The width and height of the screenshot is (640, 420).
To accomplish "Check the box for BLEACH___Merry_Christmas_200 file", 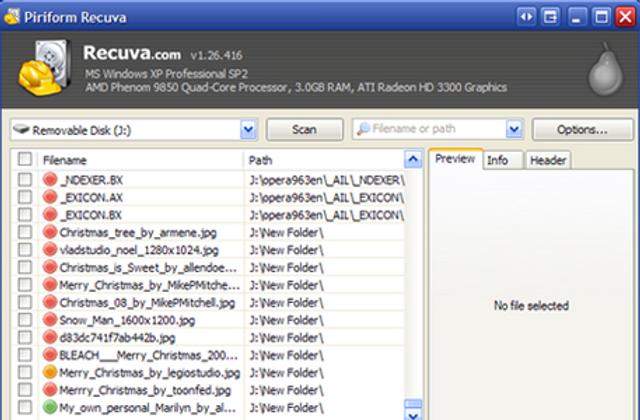I will tap(25, 355).
